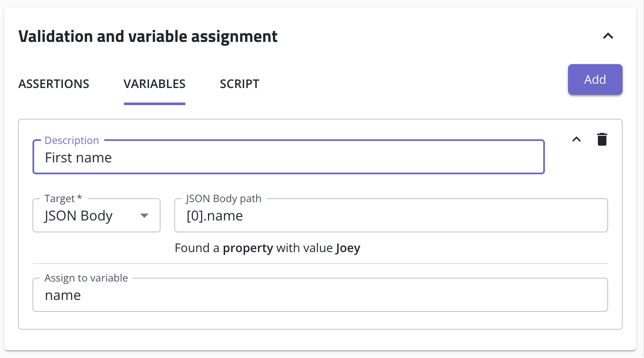The height and width of the screenshot is (358, 644).
Task: Switch to the SCRIPT tab
Action: coord(240,84)
